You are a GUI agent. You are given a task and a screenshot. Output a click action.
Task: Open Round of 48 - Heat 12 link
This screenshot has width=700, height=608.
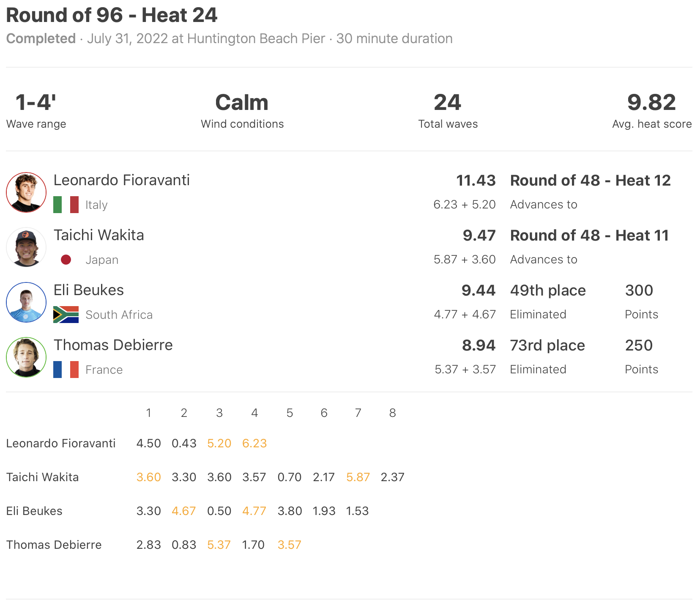coord(590,181)
